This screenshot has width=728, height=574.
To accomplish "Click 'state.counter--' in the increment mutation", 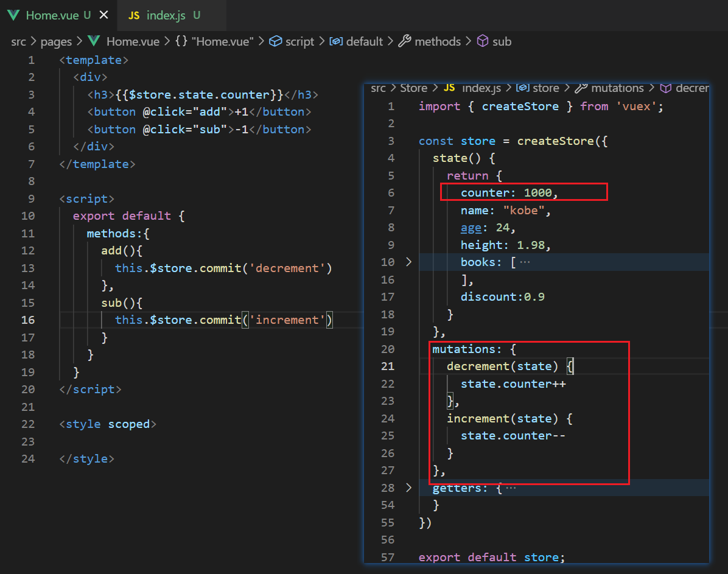I will tap(513, 436).
